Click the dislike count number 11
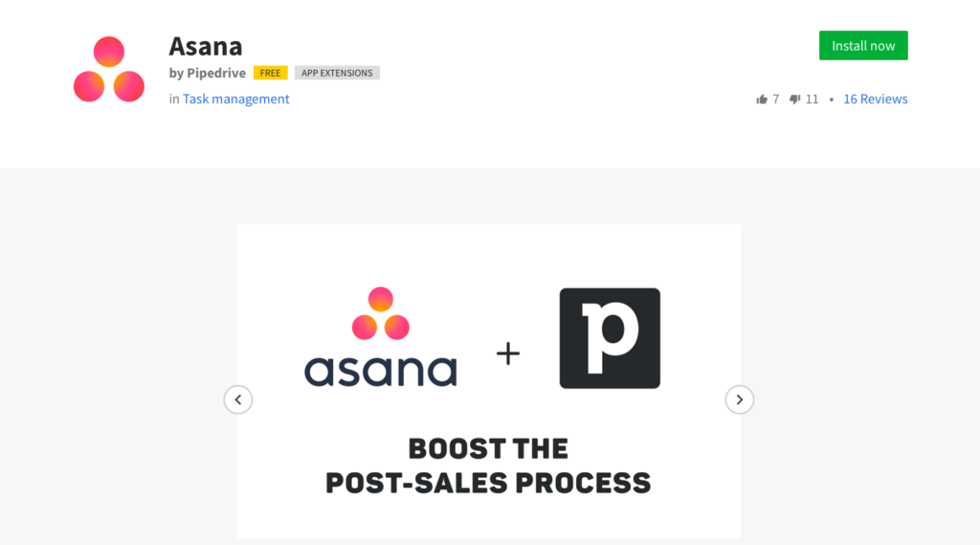The width and height of the screenshot is (980, 545). [x=812, y=99]
